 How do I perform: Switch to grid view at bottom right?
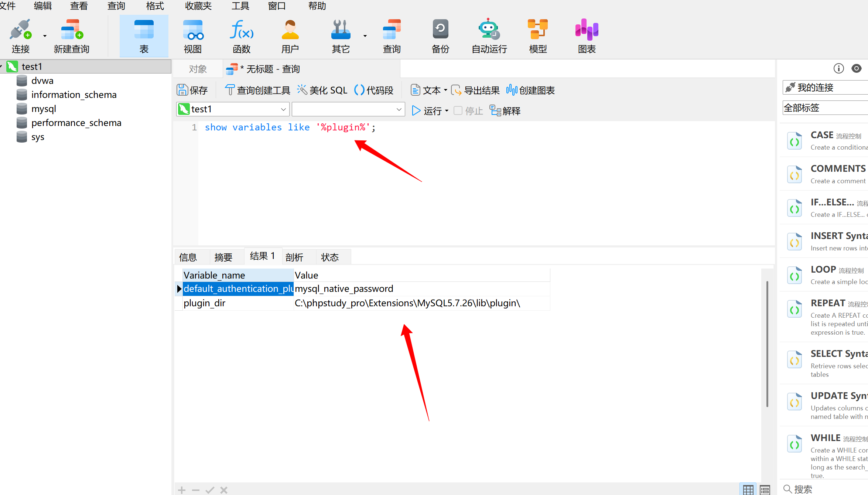tap(748, 489)
